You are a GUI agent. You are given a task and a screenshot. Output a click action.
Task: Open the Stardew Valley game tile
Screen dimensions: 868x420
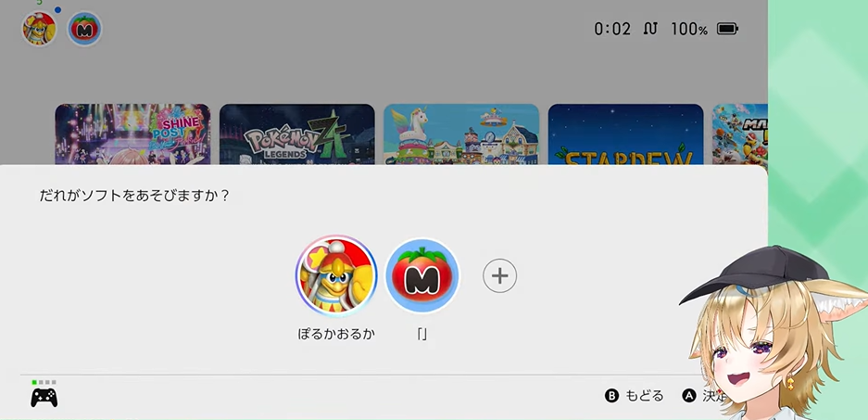tap(625, 134)
